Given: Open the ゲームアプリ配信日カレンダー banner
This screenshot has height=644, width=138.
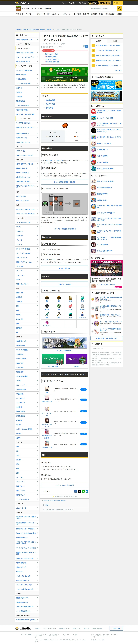Looking at the screenshot, I should click(106, 268).
